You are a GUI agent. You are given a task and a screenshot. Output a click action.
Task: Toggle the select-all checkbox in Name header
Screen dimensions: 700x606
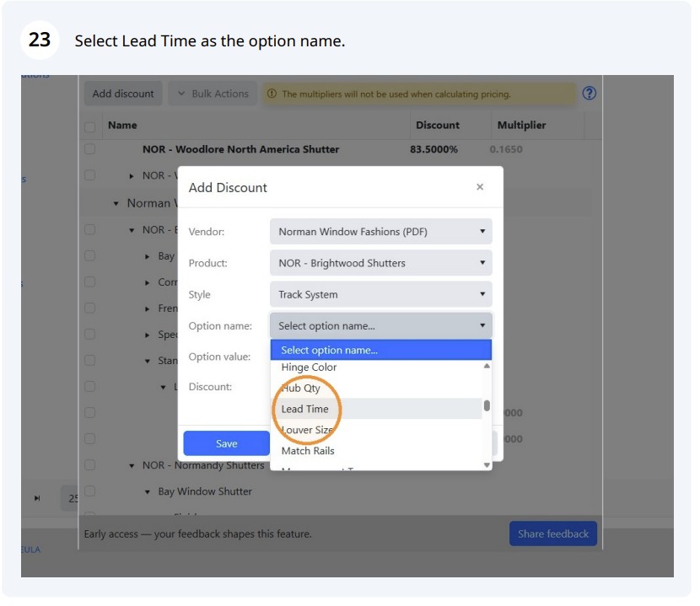point(89,127)
